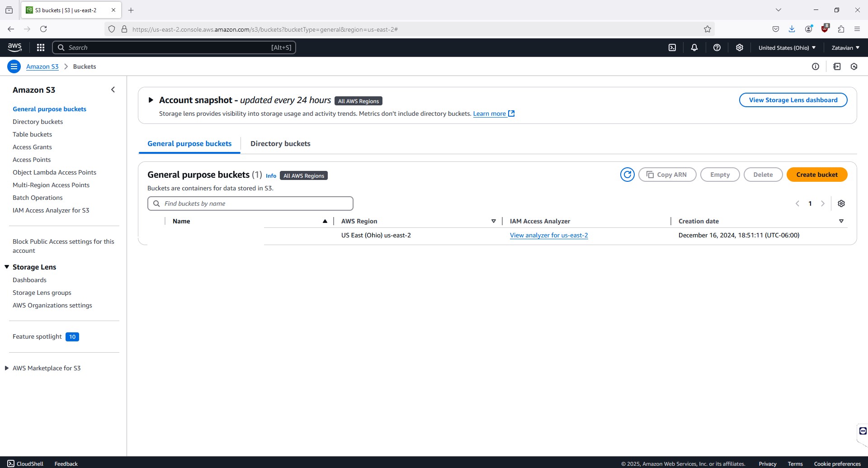Click View Storage Lens dashboard button
This screenshot has width=868, height=468.
click(793, 100)
